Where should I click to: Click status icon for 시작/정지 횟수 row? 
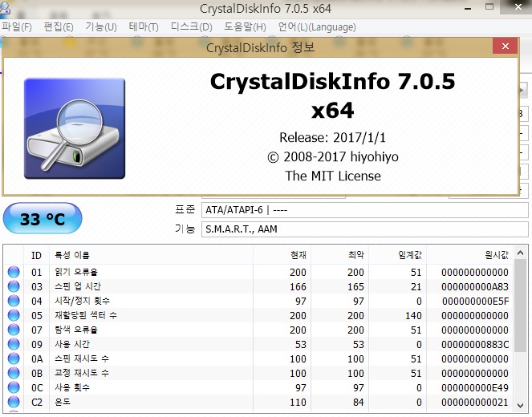tap(14, 301)
